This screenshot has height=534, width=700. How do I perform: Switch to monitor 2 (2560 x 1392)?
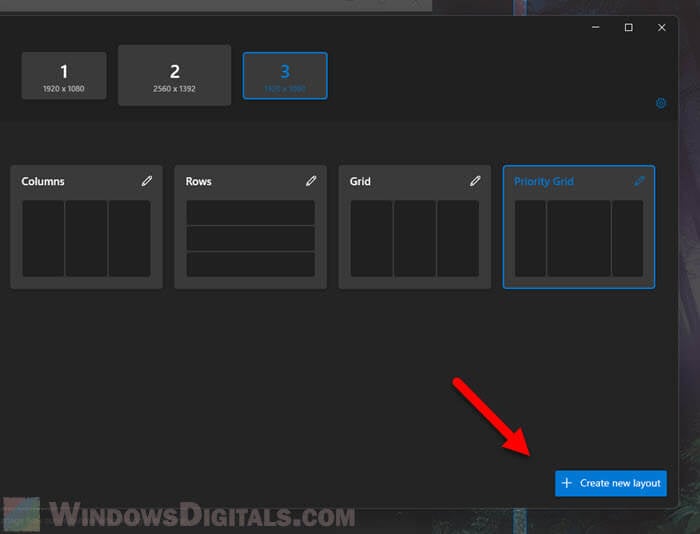[175, 75]
